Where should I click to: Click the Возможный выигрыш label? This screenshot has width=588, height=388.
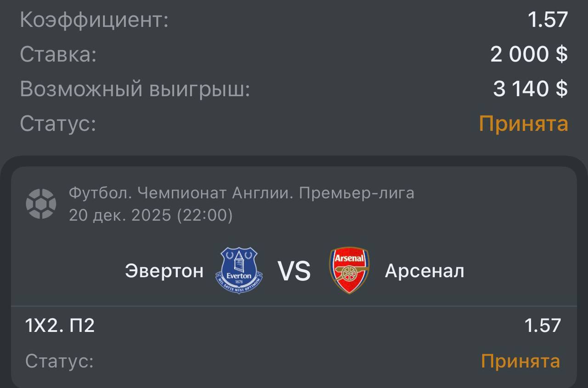(x=135, y=89)
